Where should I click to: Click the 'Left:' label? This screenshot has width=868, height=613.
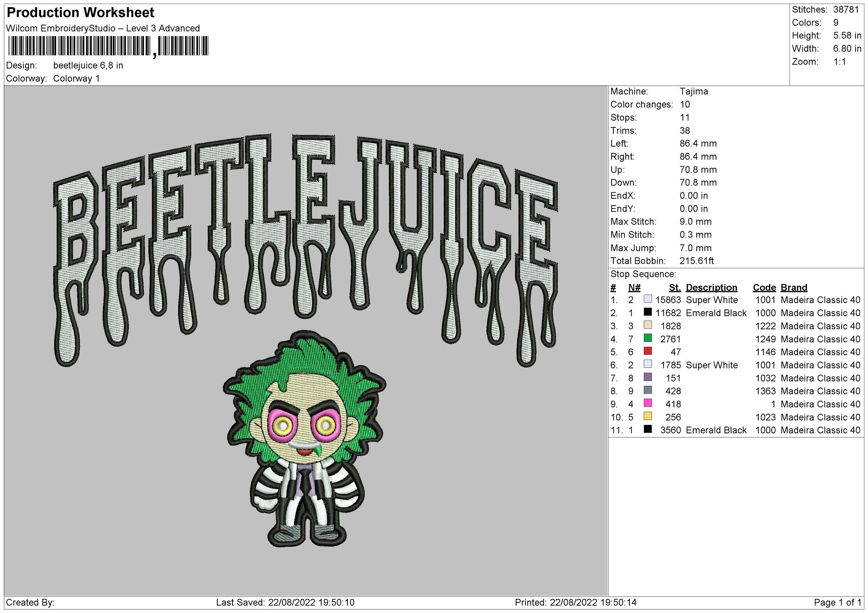click(620, 144)
